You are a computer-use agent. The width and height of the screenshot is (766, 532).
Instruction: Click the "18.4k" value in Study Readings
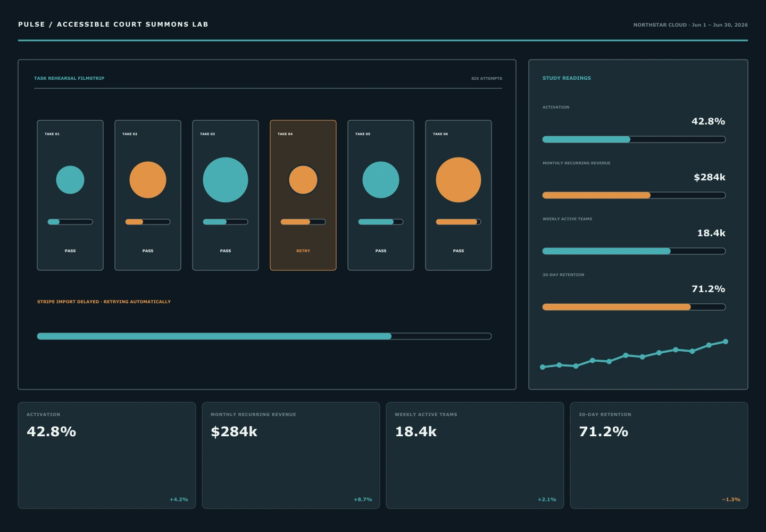click(x=711, y=233)
